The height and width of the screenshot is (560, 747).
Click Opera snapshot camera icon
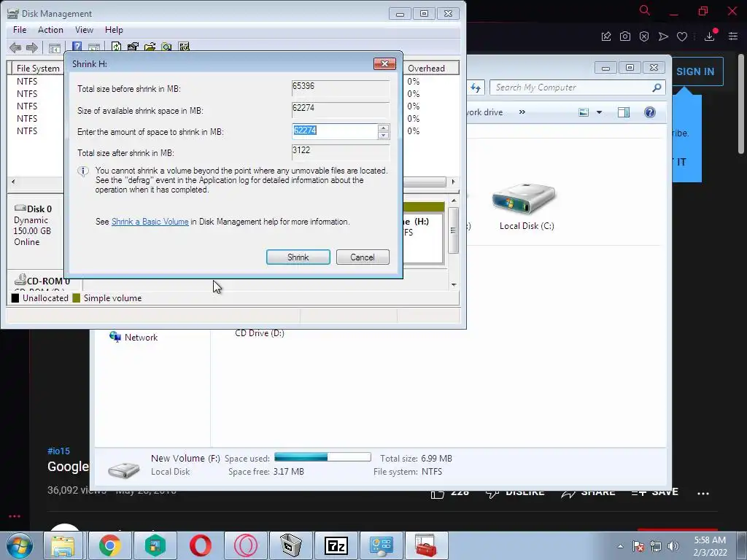(x=625, y=36)
